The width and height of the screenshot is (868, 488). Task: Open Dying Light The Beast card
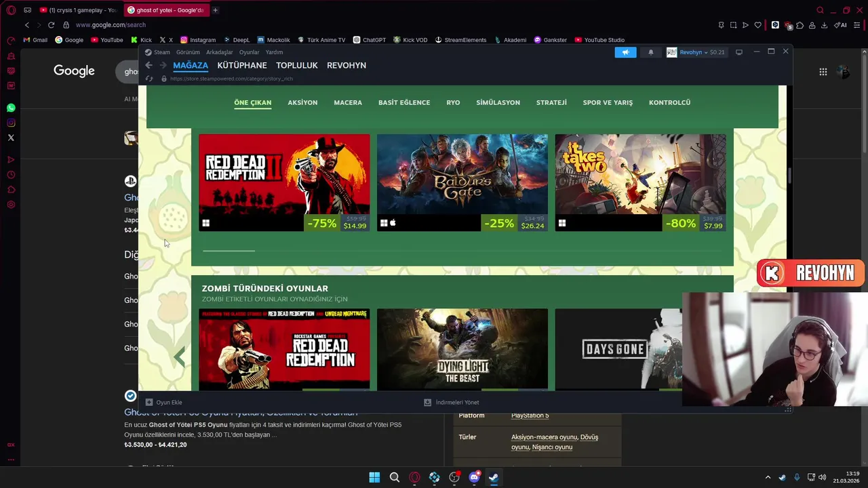(x=462, y=349)
